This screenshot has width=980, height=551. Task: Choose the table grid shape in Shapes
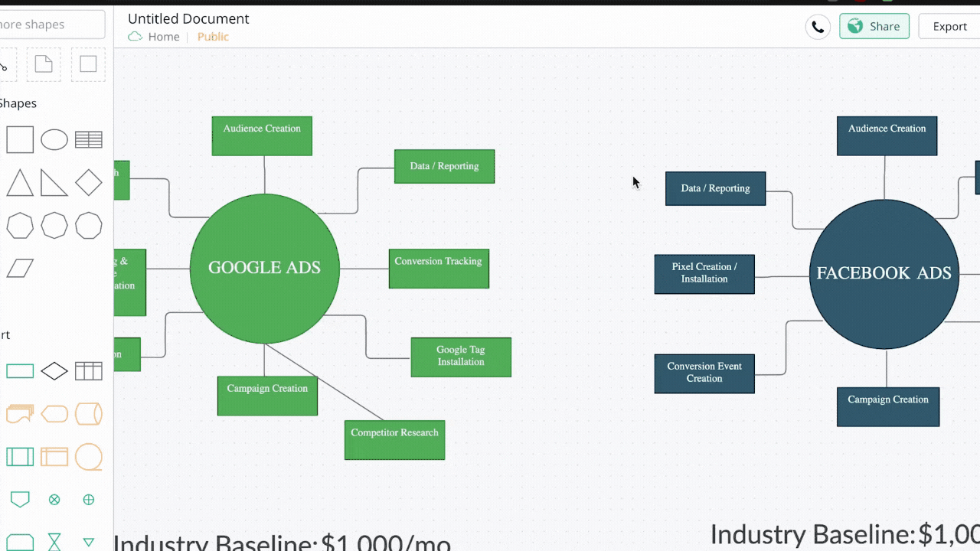pyautogui.click(x=89, y=140)
